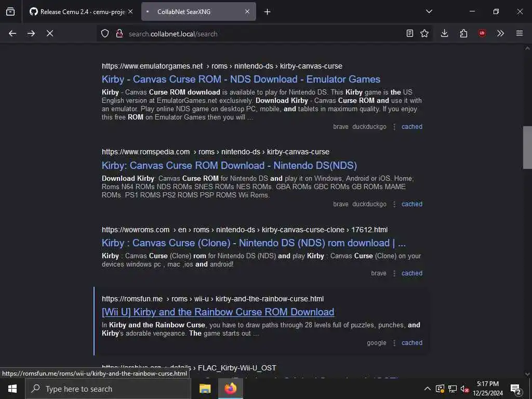Open uBlock Origin extension icon
The width and height of the screenshot is (532, 399).
click(482, 33)
